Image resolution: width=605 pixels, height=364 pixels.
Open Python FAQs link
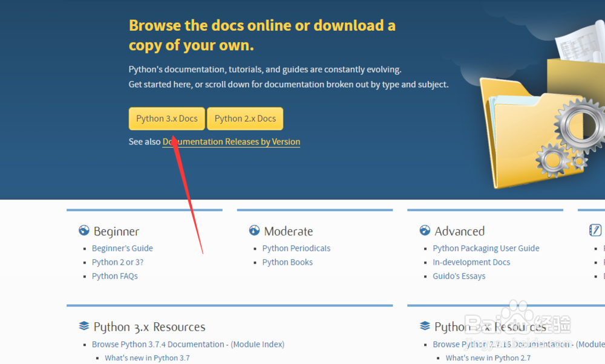point(114,276)
